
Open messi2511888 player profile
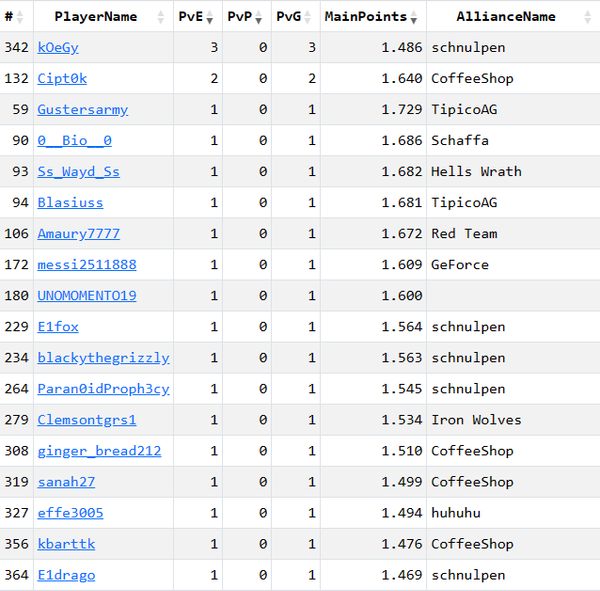[x=87, y=265]
